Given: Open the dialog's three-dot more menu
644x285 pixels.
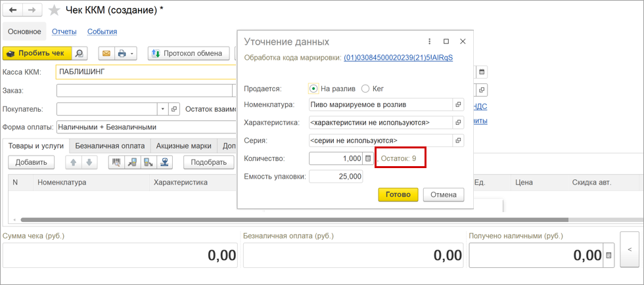Looking at the screenshot, I should [430, 41].
